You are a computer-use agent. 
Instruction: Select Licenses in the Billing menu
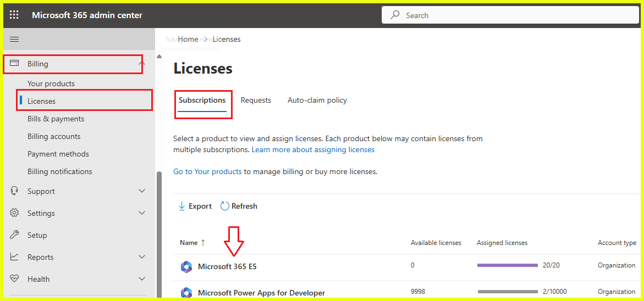pos(41,101)
